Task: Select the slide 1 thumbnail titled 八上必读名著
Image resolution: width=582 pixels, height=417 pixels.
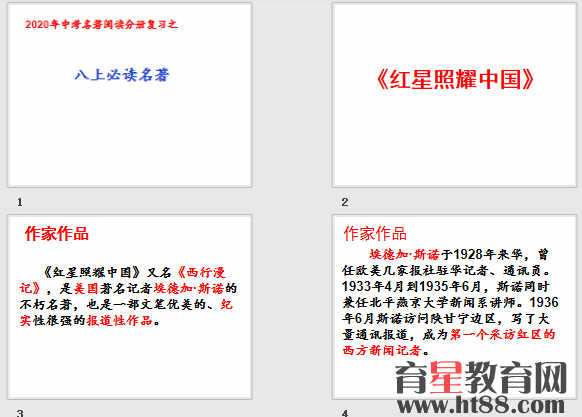Action: [x=130, y=95]
